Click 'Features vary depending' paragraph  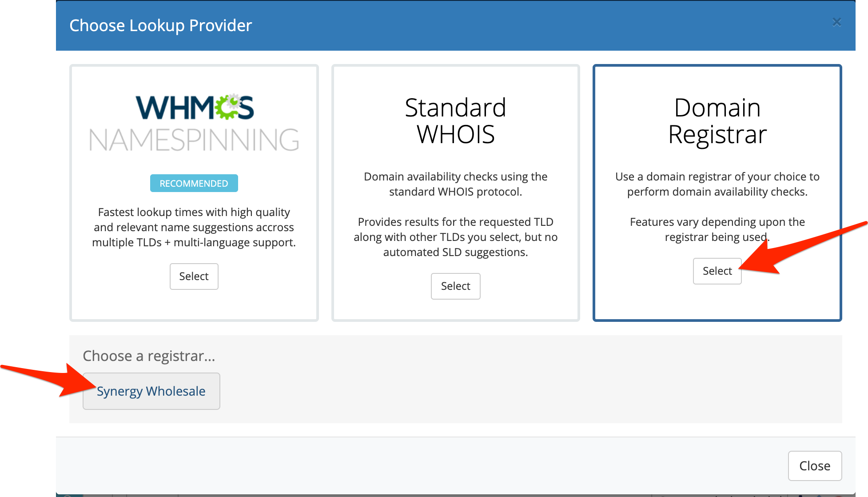[x=717, y=229]
